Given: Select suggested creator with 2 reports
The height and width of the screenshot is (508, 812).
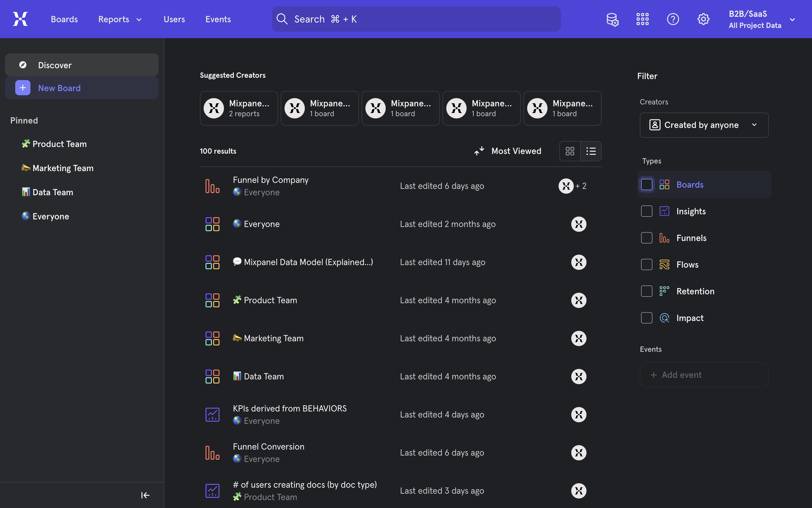Looking at the screenshot, I should 239,108.
